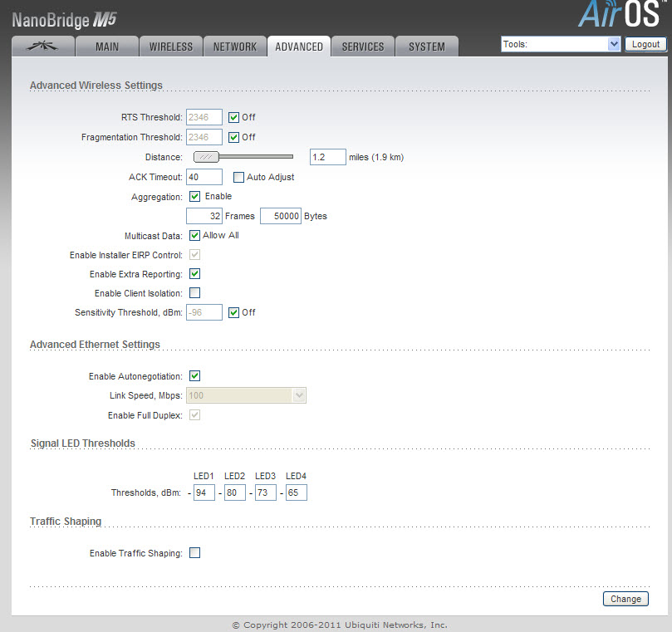Toggle Multicast Data Allow All
This screenshot has height=632, width=672.
click(194, 235)
